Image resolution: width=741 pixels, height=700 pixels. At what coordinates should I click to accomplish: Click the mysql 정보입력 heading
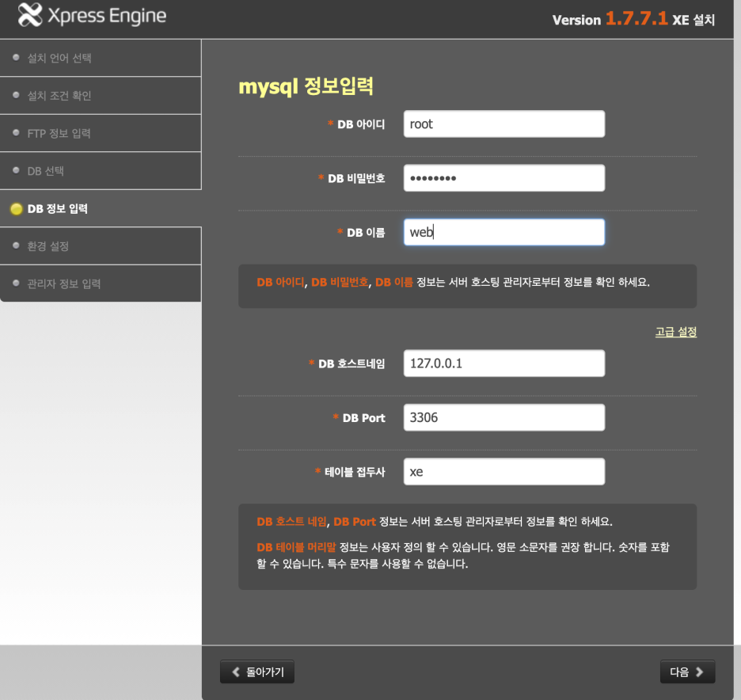point(306,86)
